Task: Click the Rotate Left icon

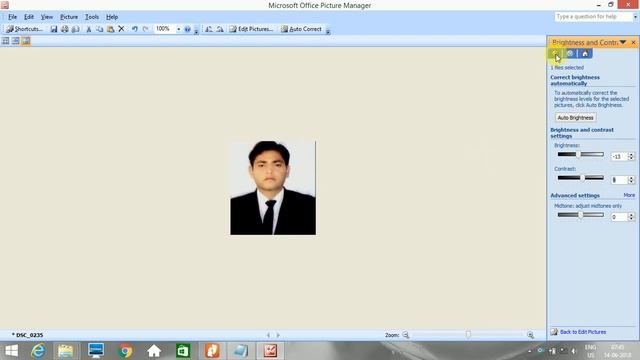Action: coord(209,29)
